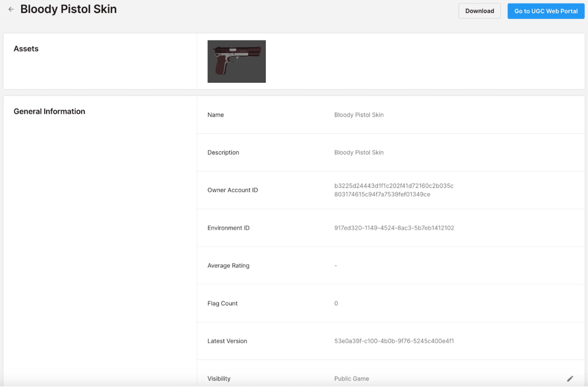588x387 pixels.
Task: Open Go to UGC Web Portal
Action: pos(546,11)
